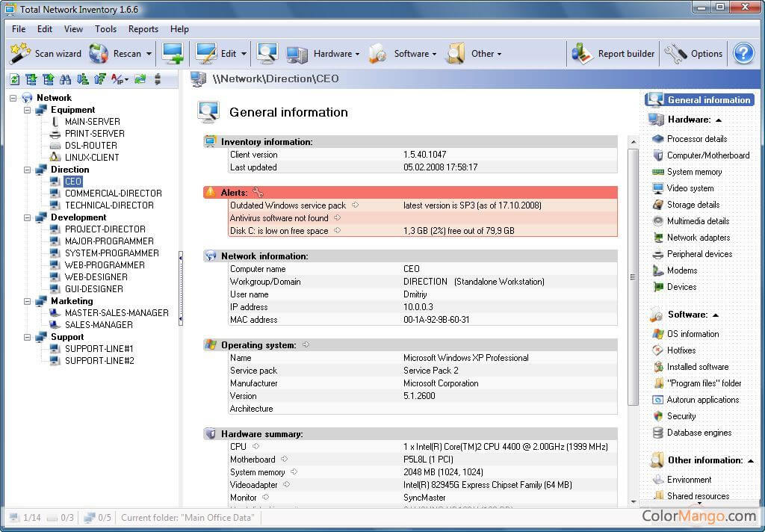Click the Autorun applications icon
The height and width of the screenshot is (532, 765).
tap(658, 400)
